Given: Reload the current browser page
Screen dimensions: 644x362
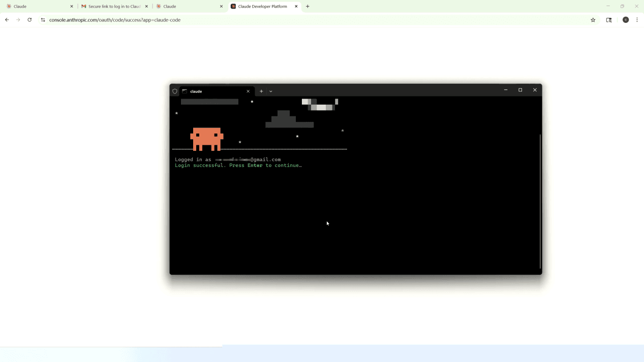Looking at the screenshot, I should pyautogui.click(x=29, y=20).
